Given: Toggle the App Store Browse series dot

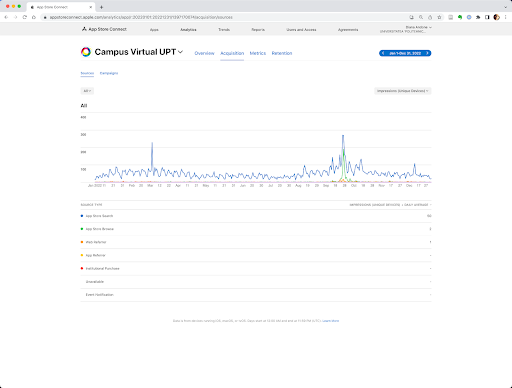Looking at the screenshot, I should point(82,229).
